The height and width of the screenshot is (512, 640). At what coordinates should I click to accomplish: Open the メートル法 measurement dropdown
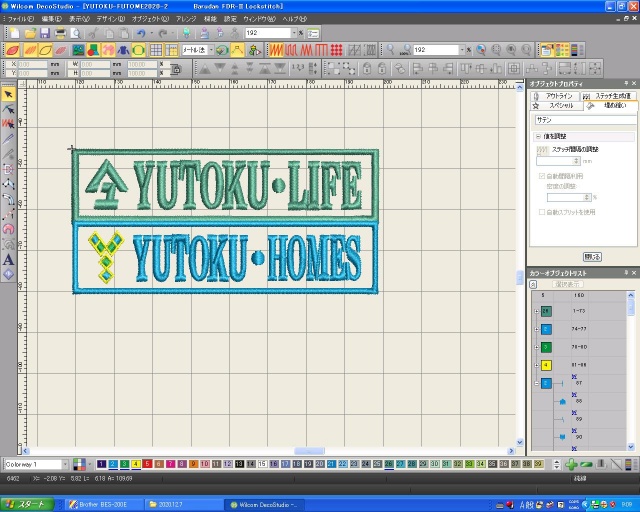pos(211,50)
